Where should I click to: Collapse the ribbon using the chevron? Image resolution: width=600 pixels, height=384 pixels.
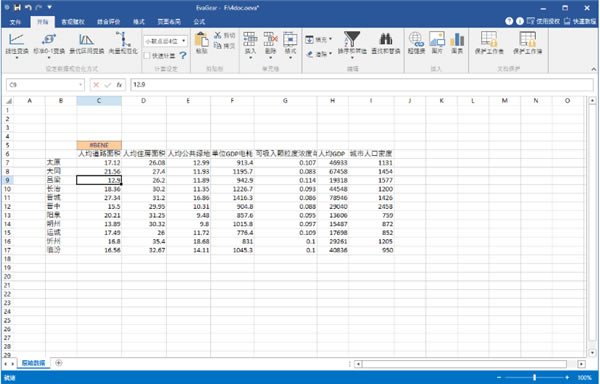tap(593, 69)
